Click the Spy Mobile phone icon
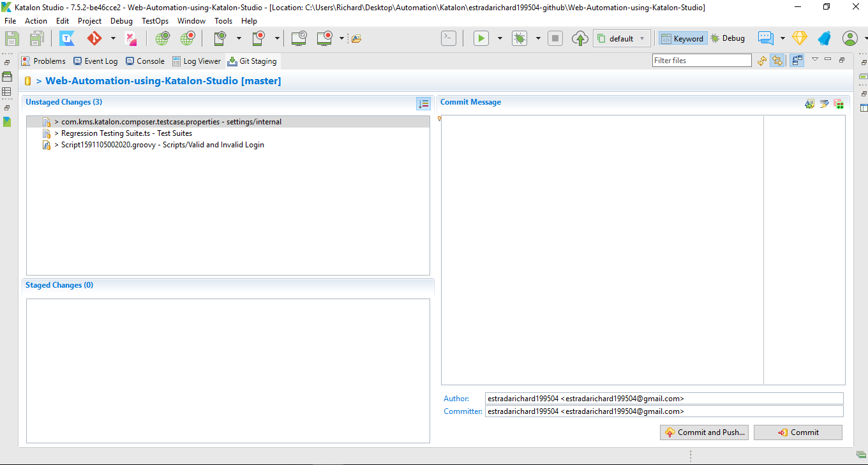The height and width of the screenshot is (465, 868). coord(220,38)
